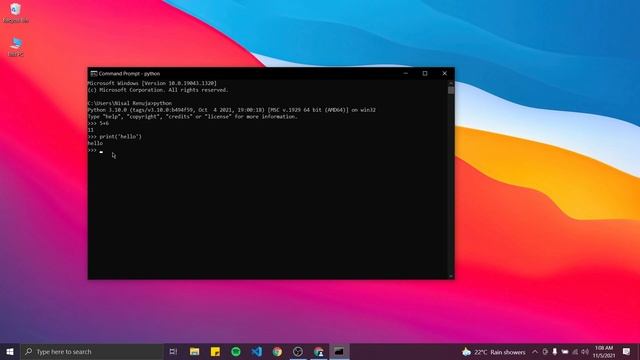Open the clock showing 1:08 AM
Viewport: 640px width, 360px height.
[604, 352]
